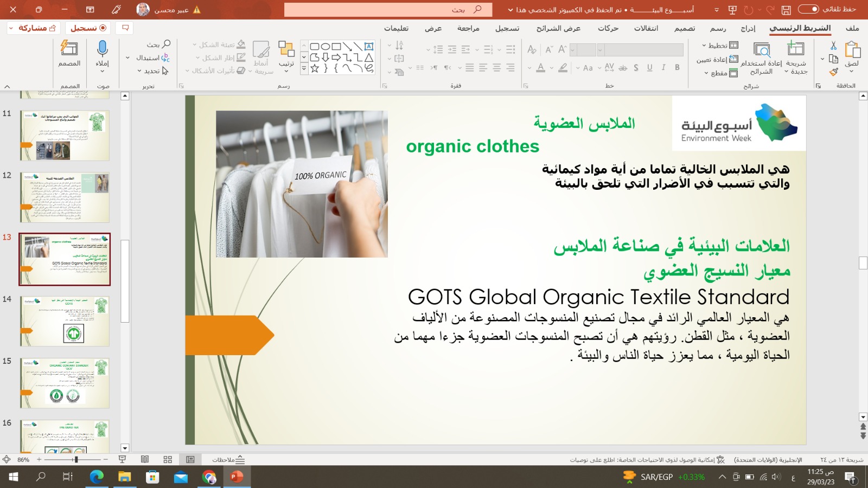The height and width of the screenshot is (488, 868).
Task: Open the Transitions (انتقالات) tab
Action: [646, 28]
